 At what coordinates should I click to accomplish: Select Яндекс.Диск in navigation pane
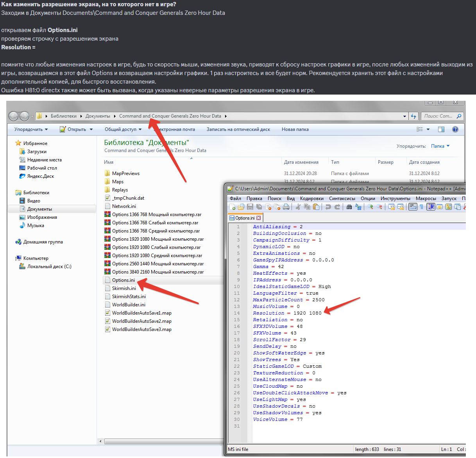point(41,176)
